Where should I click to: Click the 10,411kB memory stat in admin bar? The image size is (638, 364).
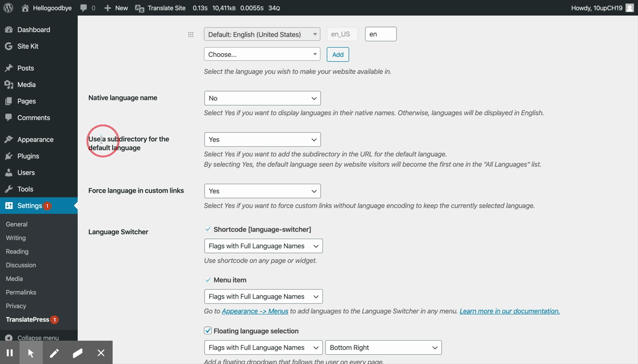(x=224, y=8)
